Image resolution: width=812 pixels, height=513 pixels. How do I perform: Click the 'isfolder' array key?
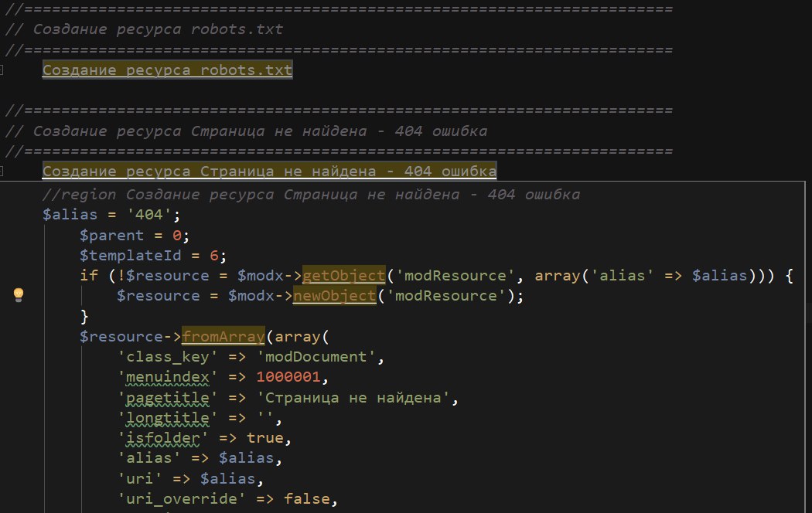tap(162, 438)
